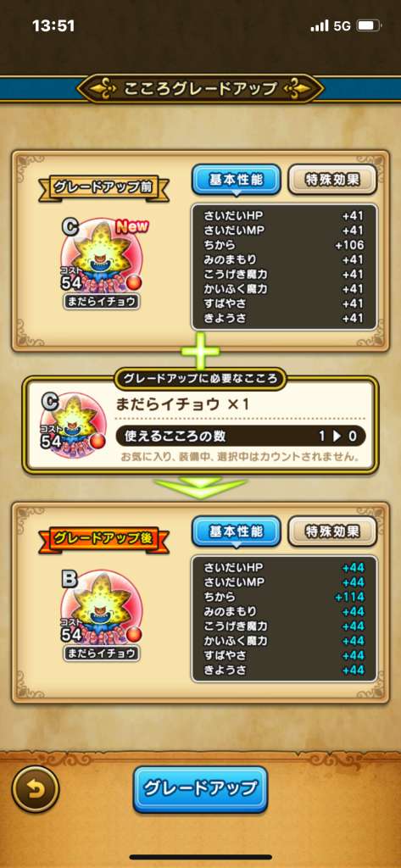Screen dimensions: 401x868
Task: Tap the ちから +106 stat row
Action: (284, 245)
